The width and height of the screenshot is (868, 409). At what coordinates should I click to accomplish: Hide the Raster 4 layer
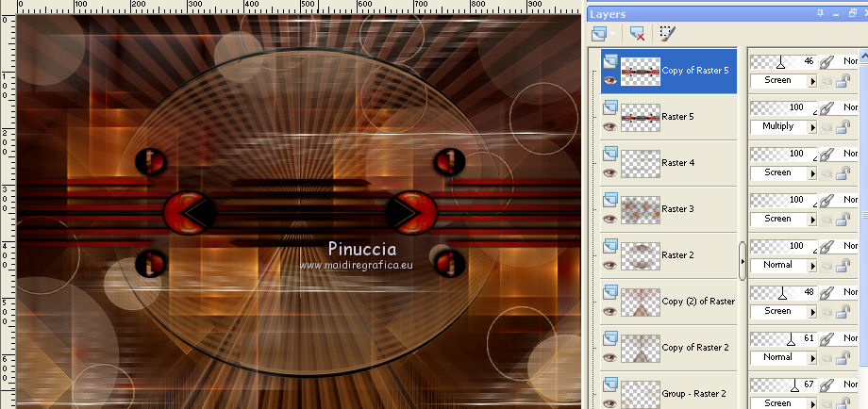[610, 172]
